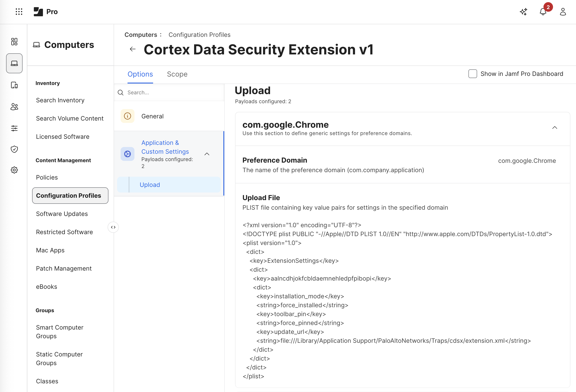Click the Cortex Data Security Extension v1 title
Screen dimensions: 576x392
click(259, 50)
